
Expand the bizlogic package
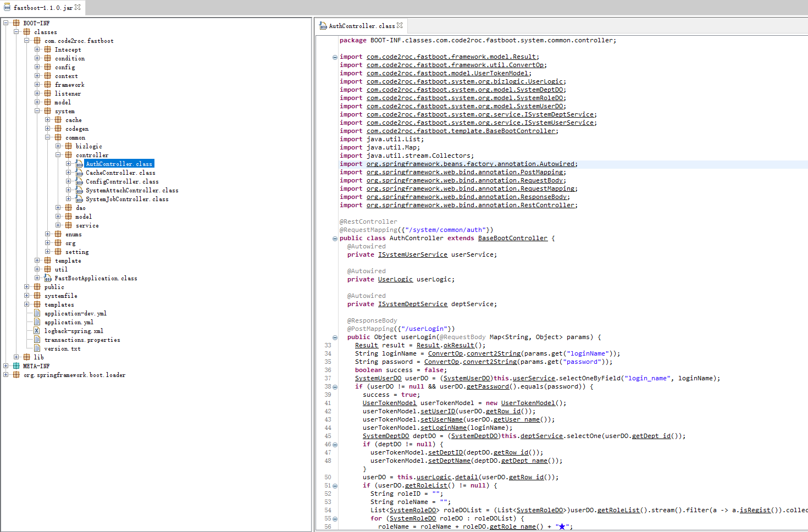58,146
